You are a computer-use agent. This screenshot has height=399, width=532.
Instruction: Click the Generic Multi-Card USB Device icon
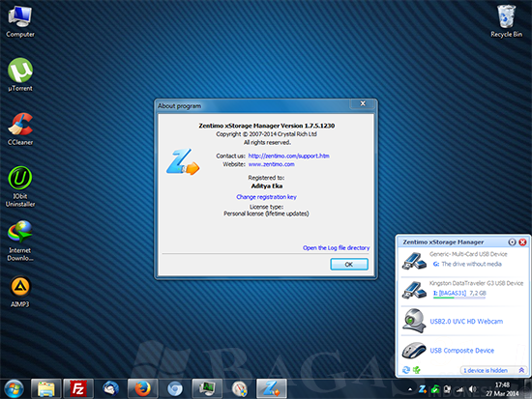[414, 261]
